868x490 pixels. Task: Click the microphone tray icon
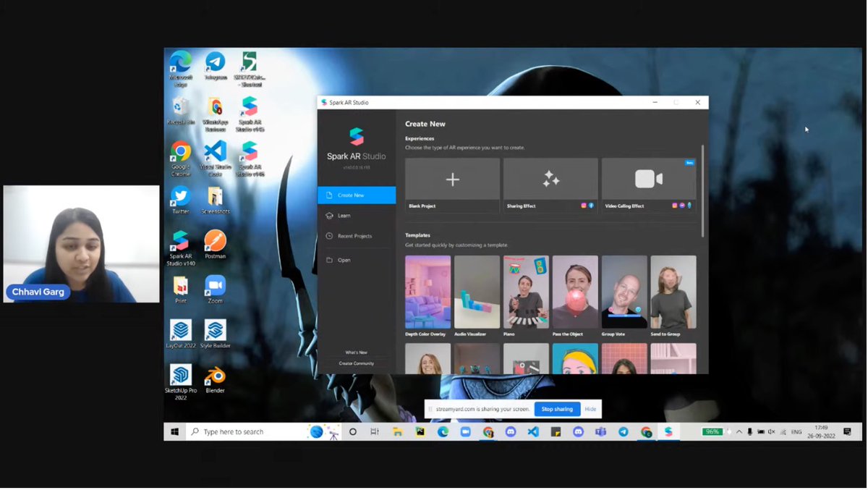tap(750, 432)
